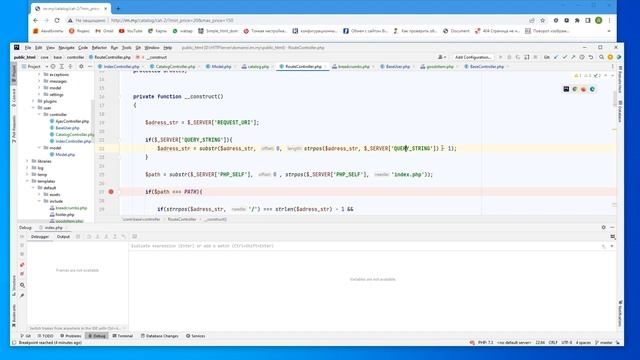The height and width of the screenshot is (360, 640).
Task: Expand the exceptions folder in project tree
Action: [40, 75]
